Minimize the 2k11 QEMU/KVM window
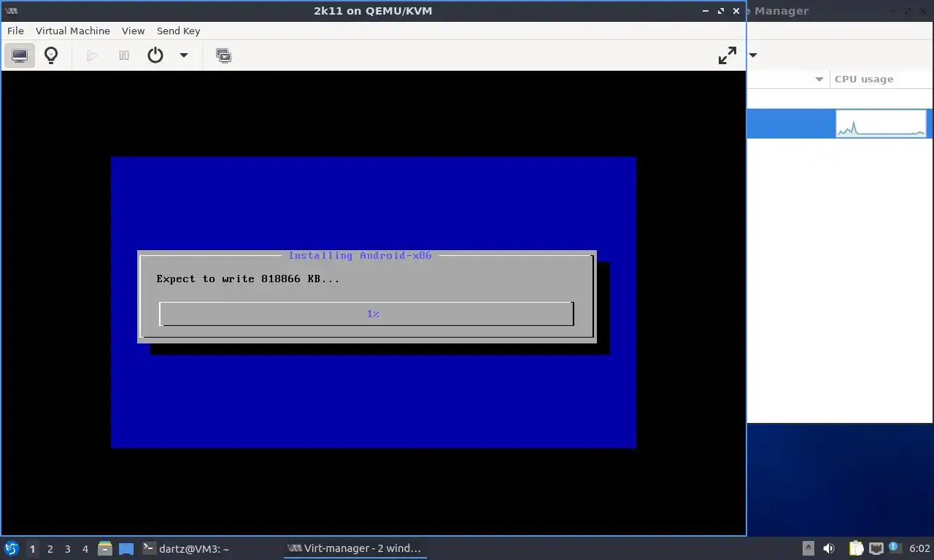This screenshot has height=560, width=934. coord(706,11)
